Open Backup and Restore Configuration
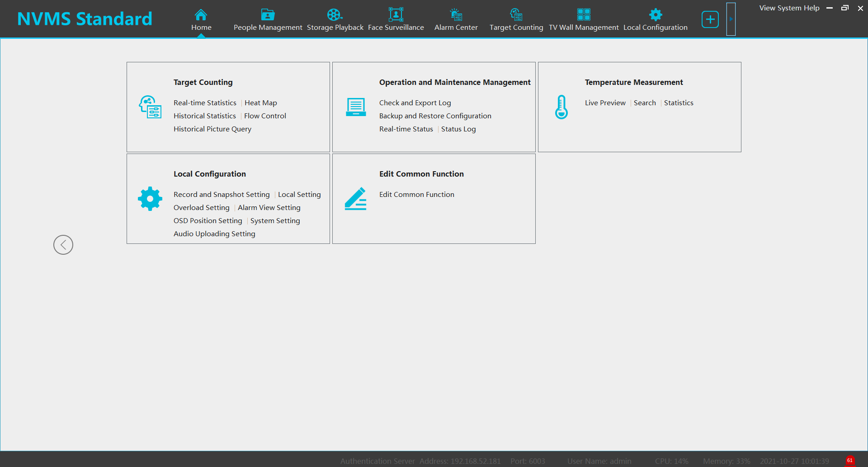 point(435,116)
